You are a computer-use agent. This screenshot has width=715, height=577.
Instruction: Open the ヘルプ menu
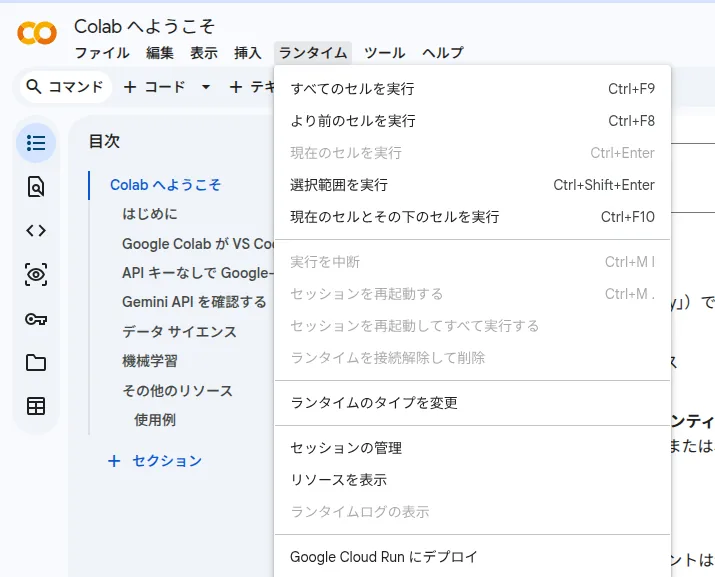443,52
